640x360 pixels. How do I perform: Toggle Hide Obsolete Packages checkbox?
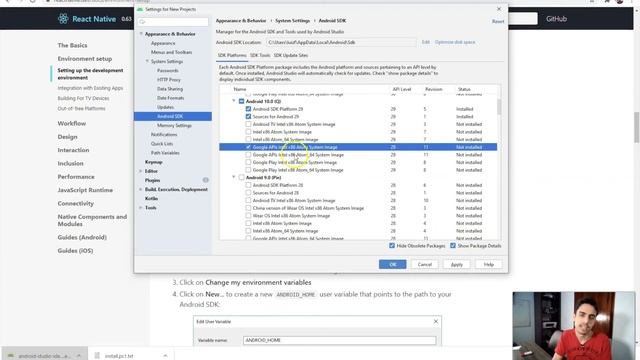coord(392,246)
